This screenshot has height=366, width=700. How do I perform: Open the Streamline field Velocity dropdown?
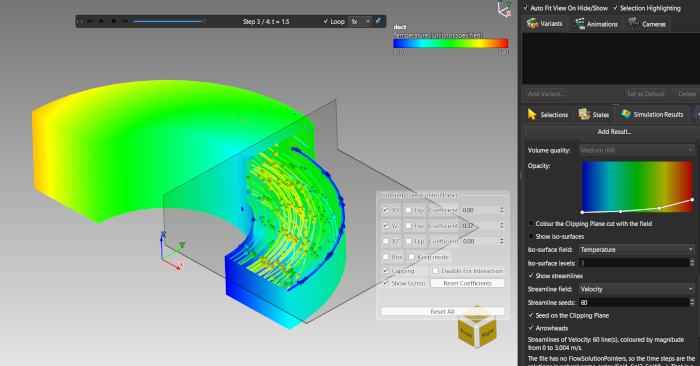pyautogui.click(x=637, y=289)
